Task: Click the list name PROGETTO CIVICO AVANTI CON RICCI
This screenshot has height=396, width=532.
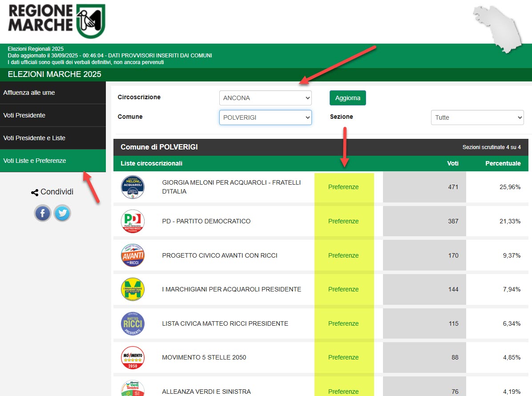Action: 220,255
